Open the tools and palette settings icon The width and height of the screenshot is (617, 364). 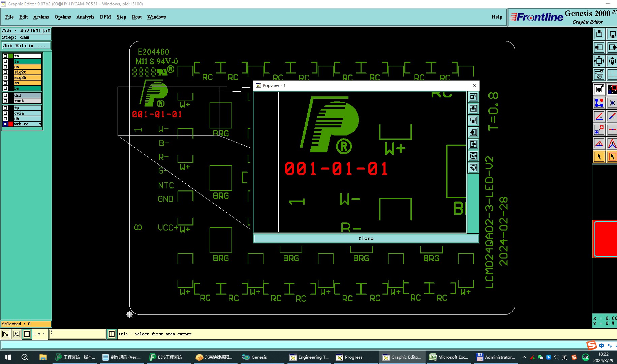click(x=599, y=74)
